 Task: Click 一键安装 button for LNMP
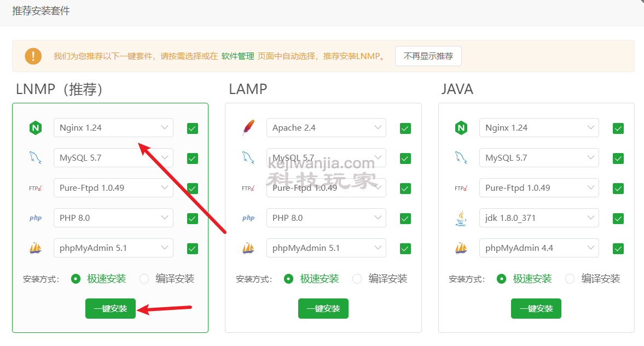pos(111,309)
